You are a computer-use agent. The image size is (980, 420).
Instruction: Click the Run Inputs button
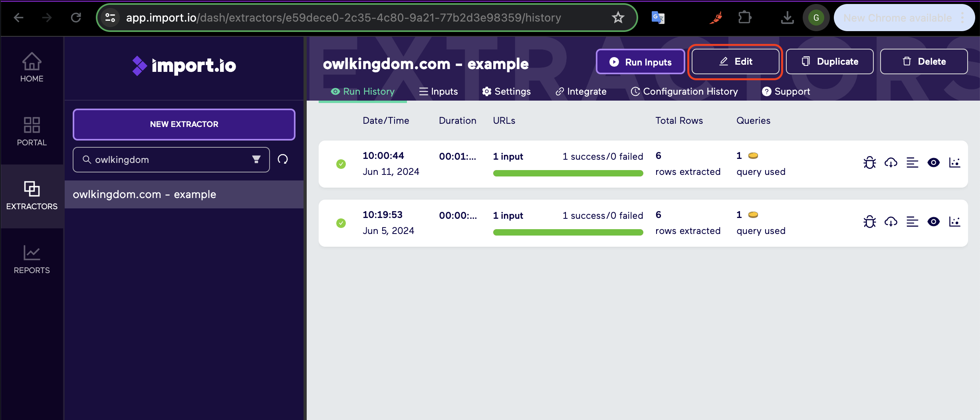click(641, 62)
